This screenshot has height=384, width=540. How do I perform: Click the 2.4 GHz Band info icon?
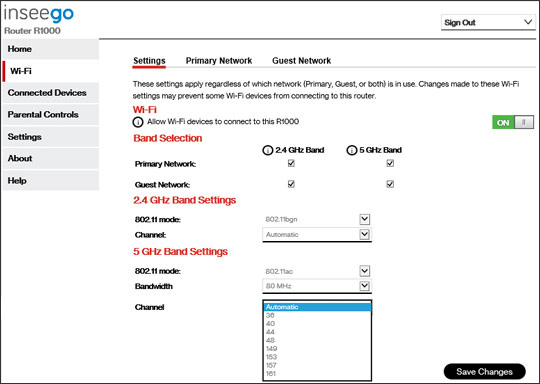pyautogui.click(x=268, y=151)
